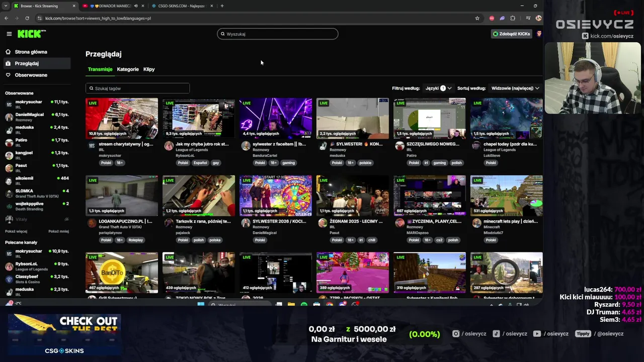Mute the EKWADOR MANIECZKI tab audio icon
This screenshot has height=362, width=644.
(136, 6)
